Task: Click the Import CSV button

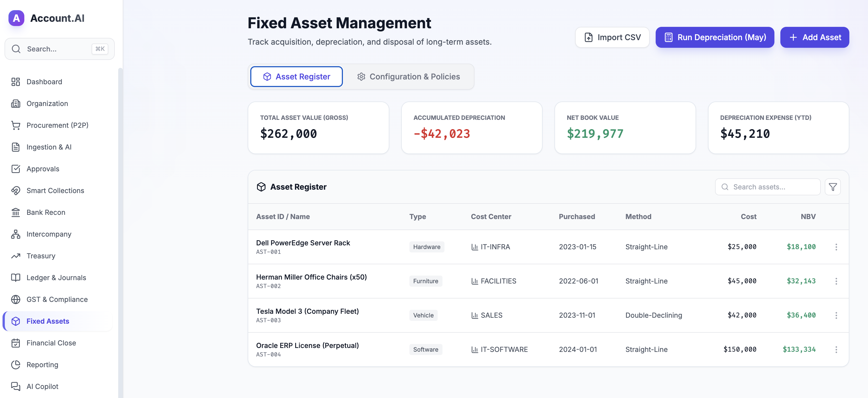Action: click(612, 37)
